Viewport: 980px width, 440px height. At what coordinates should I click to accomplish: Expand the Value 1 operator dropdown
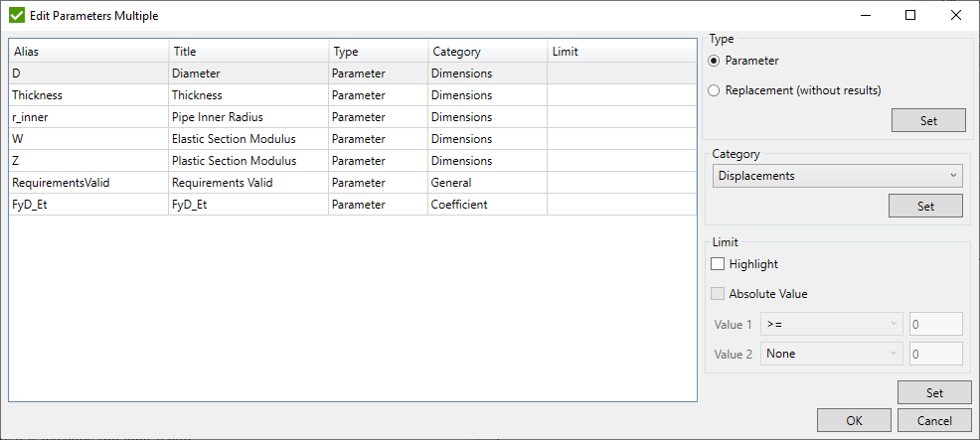click(x=830, y=325)
